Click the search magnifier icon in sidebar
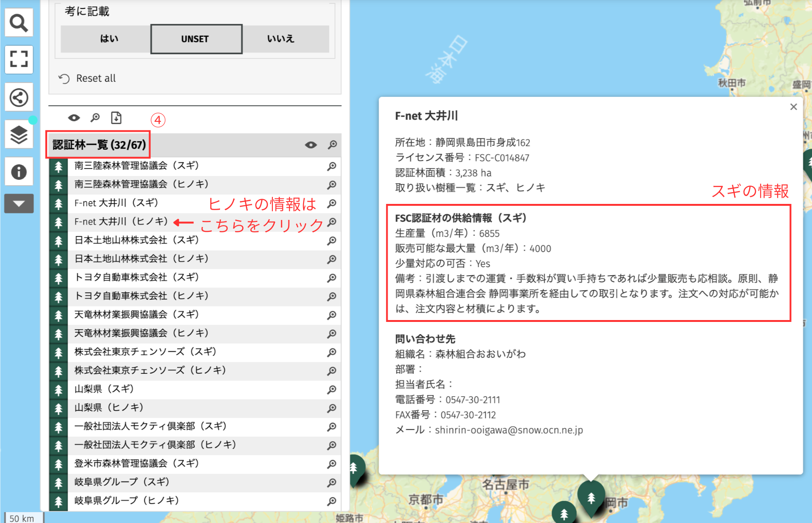 (19, 23)
